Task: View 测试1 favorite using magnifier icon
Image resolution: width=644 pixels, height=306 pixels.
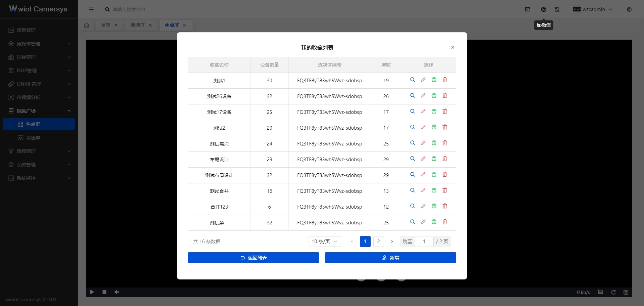Action: point(412,80)
